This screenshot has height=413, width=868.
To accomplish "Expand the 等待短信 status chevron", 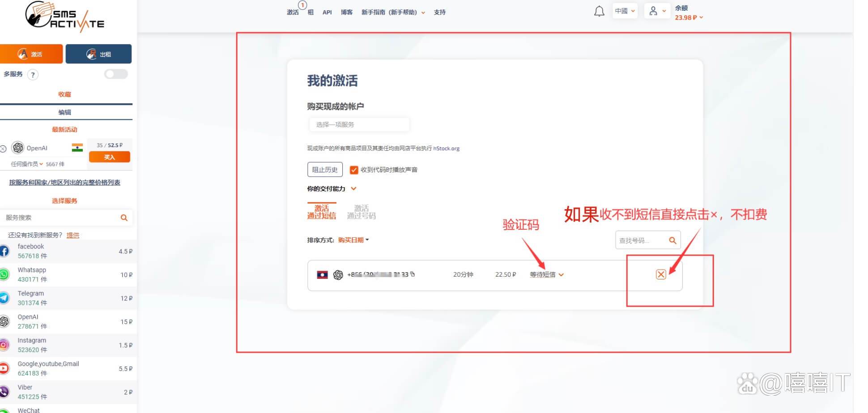I will click(x=561, y=275).
